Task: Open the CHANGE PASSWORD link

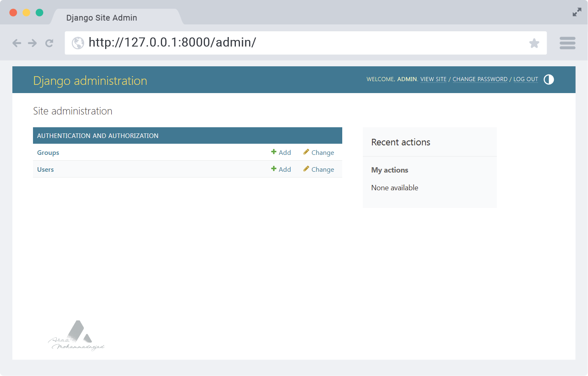Action: 480,79
